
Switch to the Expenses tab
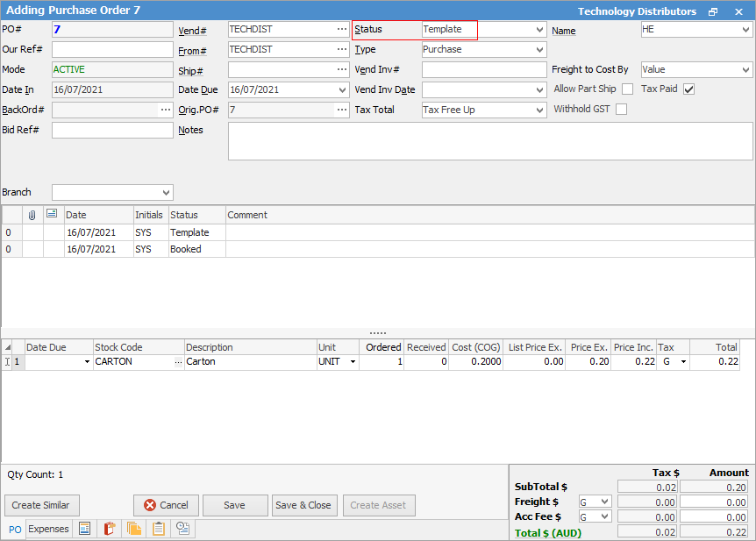tap(48, 529)
